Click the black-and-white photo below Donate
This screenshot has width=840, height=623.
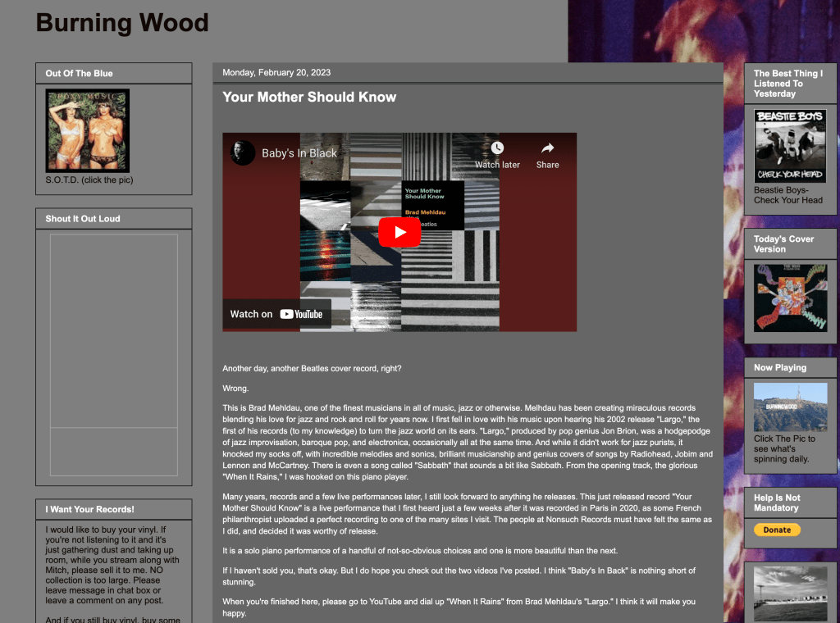790,593
